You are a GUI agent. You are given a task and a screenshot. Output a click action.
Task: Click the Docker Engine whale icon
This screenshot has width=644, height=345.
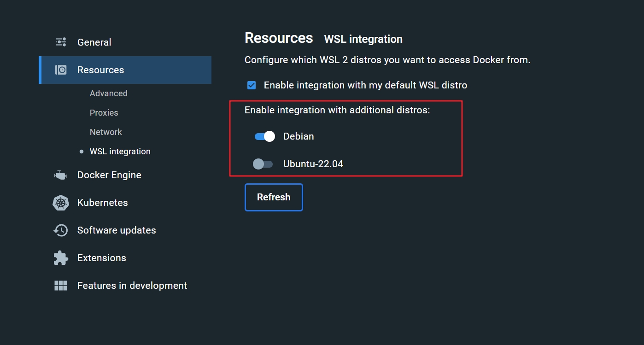pyautogui.click(x=61, y=175)
